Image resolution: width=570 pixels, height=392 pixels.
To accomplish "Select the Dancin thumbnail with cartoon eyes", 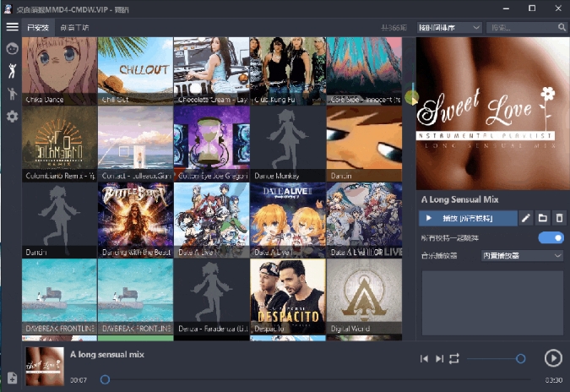I will click(364, 144).
